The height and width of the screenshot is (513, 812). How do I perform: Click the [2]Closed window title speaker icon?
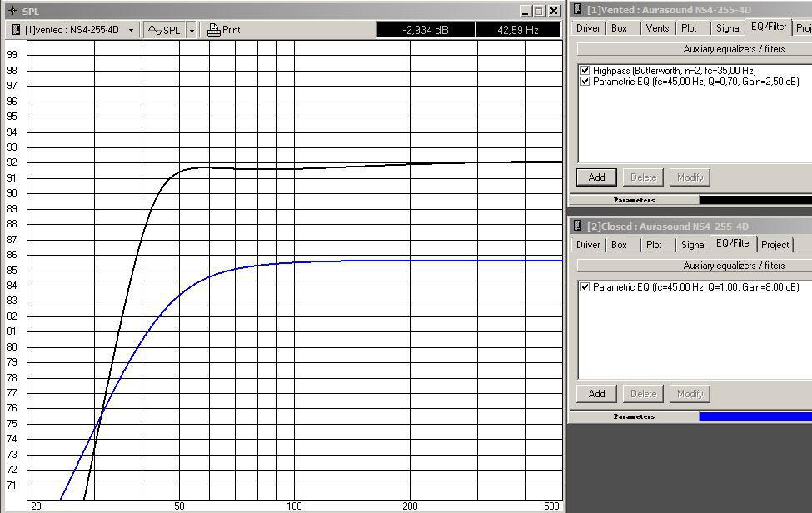pos(577,226)
